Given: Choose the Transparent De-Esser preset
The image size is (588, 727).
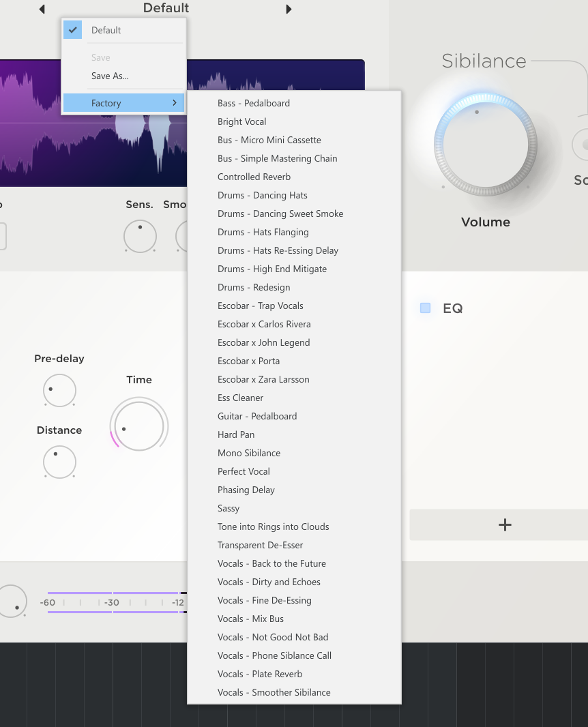Looking at the screenshot, I should coord(260,545).
